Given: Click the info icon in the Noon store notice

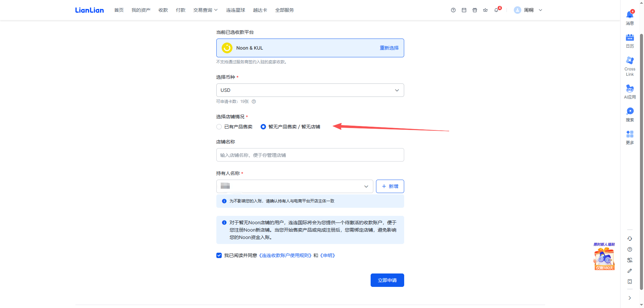Looking at the screenshot, I should pos(224,223).
